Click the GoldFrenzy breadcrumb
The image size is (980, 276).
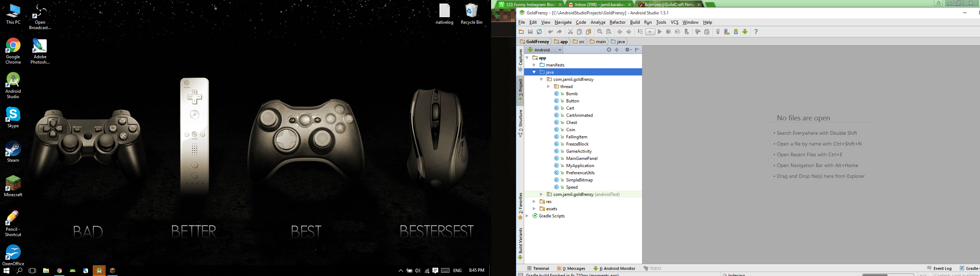click(535, 42)
